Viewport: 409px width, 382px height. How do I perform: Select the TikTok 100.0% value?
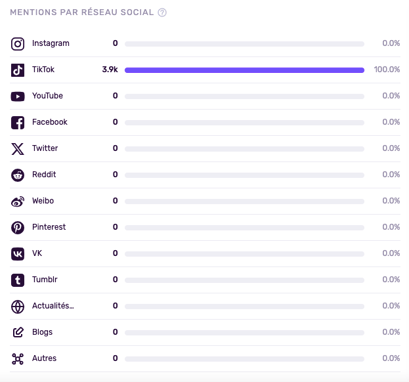coord(387,70)
